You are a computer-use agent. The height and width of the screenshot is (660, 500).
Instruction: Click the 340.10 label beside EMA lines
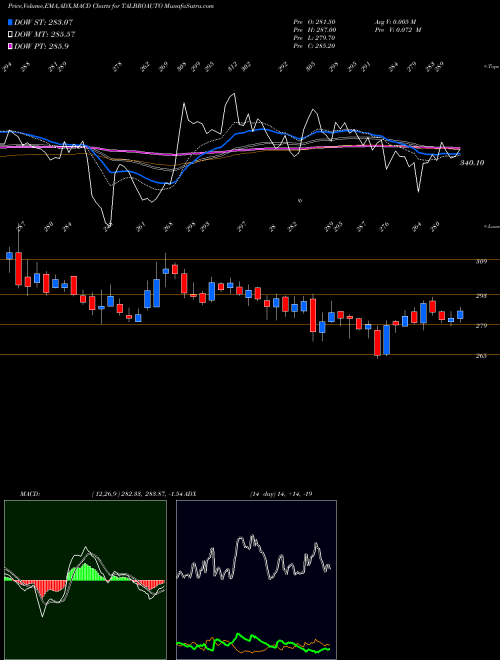(x=472, y=162)
